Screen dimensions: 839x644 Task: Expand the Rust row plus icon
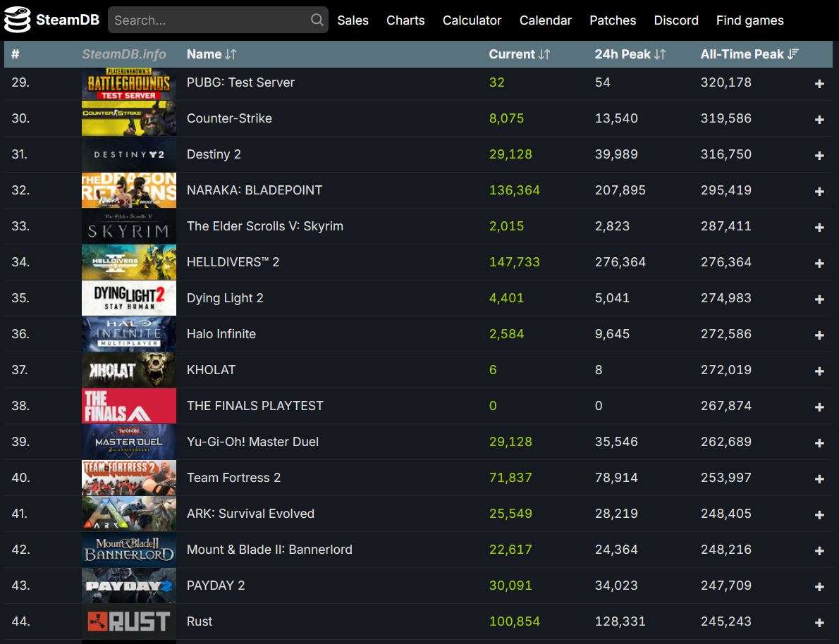(819, 622)
